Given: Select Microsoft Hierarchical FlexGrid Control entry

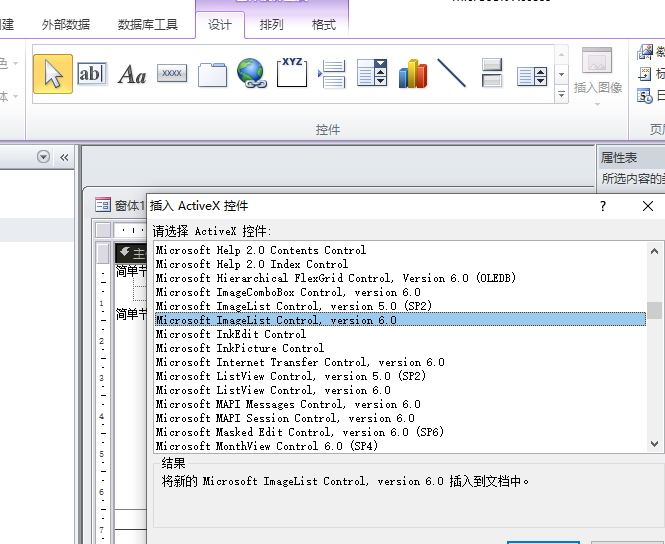Looking at the screenshot, I should (x=335, y=278).
